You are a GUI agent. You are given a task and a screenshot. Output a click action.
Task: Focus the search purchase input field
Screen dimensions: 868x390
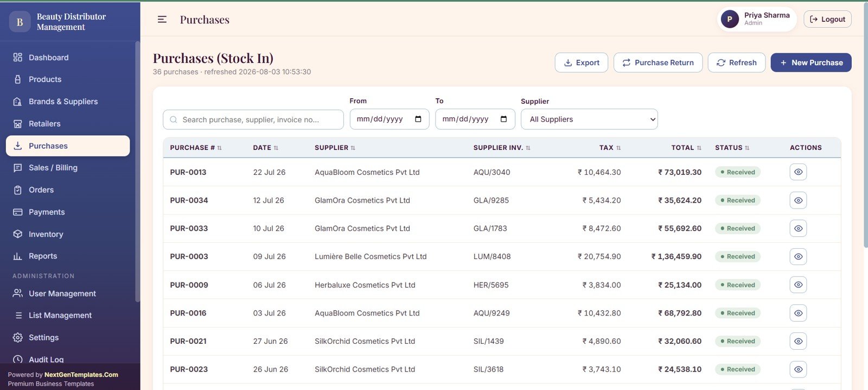click(253, 119)
